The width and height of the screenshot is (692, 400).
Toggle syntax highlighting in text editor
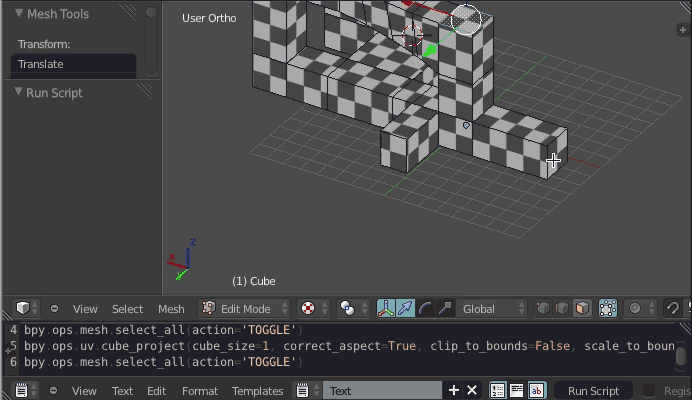537,391
